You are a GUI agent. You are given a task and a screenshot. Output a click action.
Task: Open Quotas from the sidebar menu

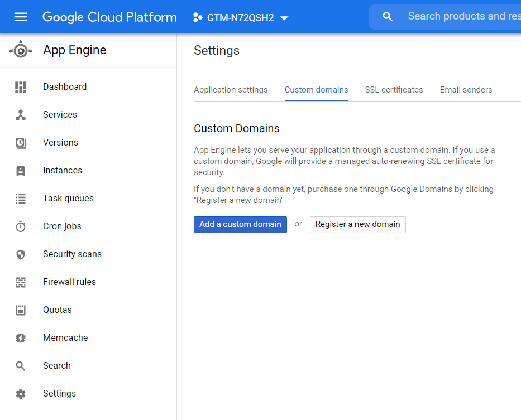tap(58, 310)
